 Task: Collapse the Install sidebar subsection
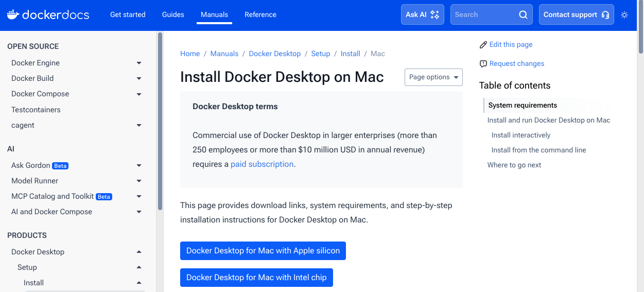[139, 283]
